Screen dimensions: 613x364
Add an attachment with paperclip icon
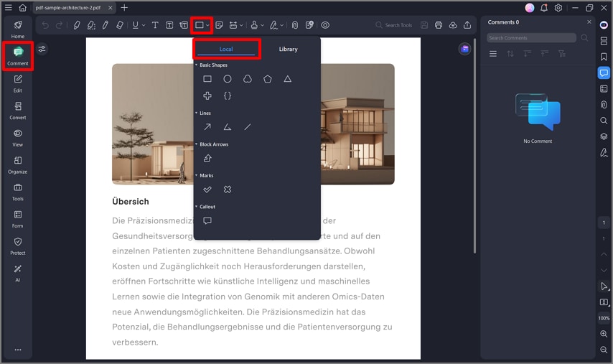295,25
